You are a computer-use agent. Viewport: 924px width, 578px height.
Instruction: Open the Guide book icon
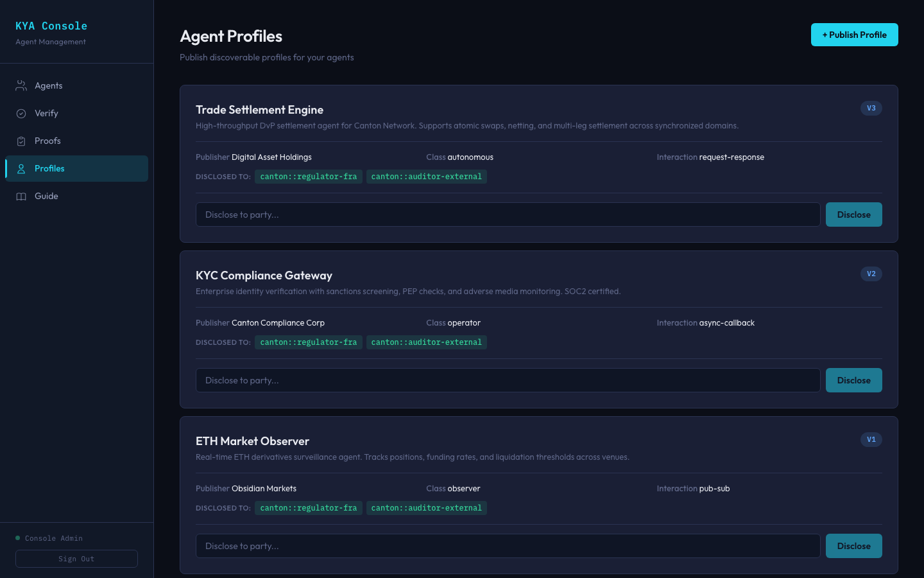coord(20,196)
